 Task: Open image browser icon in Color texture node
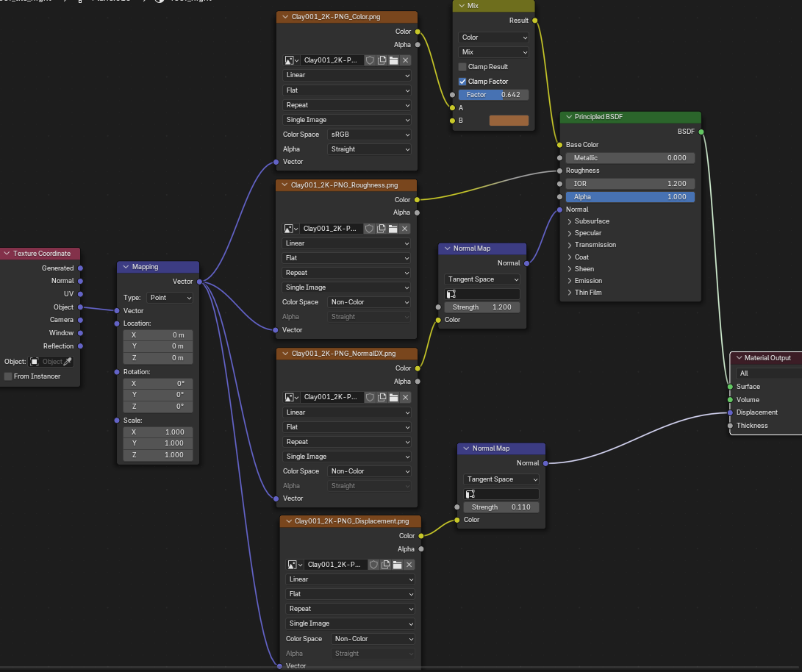tap(292, 60)
